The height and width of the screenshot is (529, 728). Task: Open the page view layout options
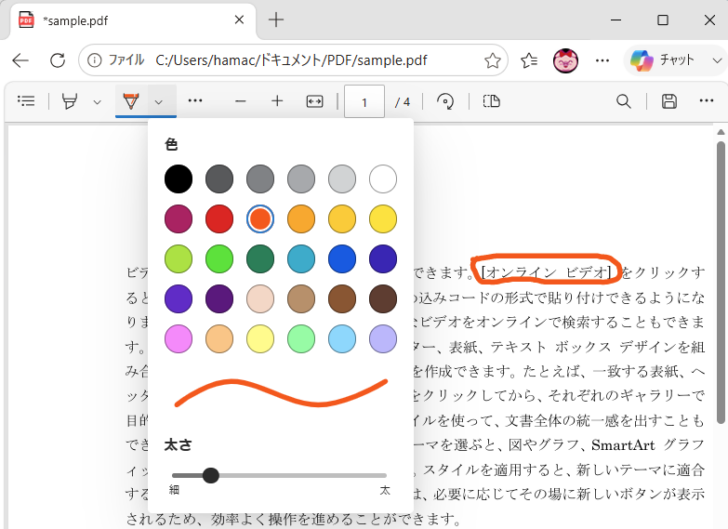tap(491, 101)
